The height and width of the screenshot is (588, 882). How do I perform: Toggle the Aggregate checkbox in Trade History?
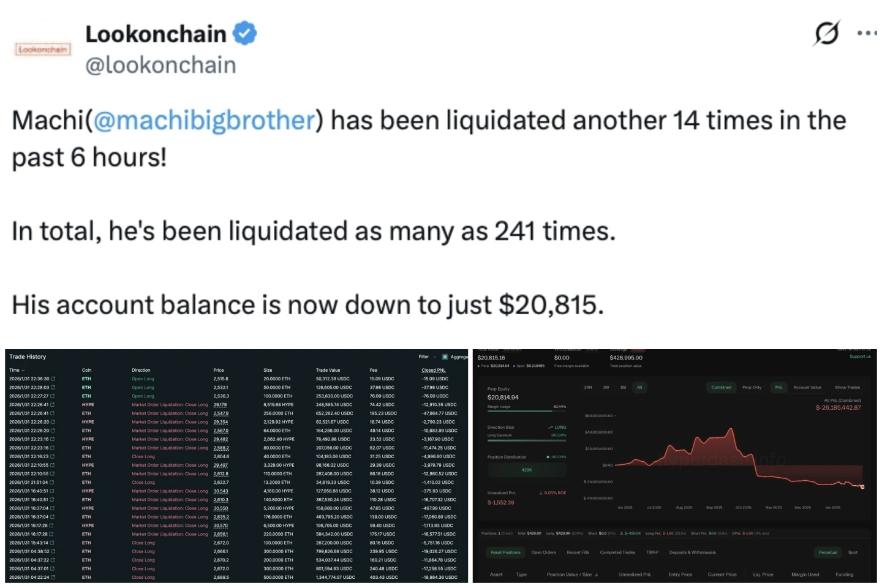445,357
